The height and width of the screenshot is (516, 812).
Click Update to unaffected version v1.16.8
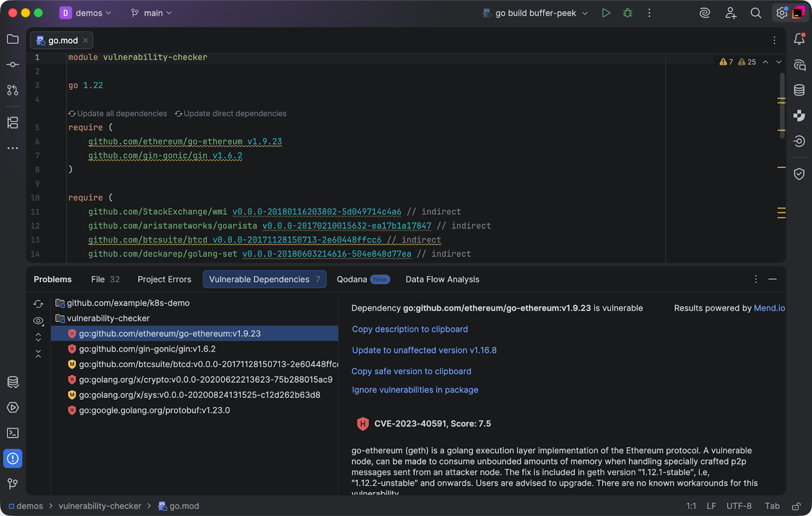424,350
